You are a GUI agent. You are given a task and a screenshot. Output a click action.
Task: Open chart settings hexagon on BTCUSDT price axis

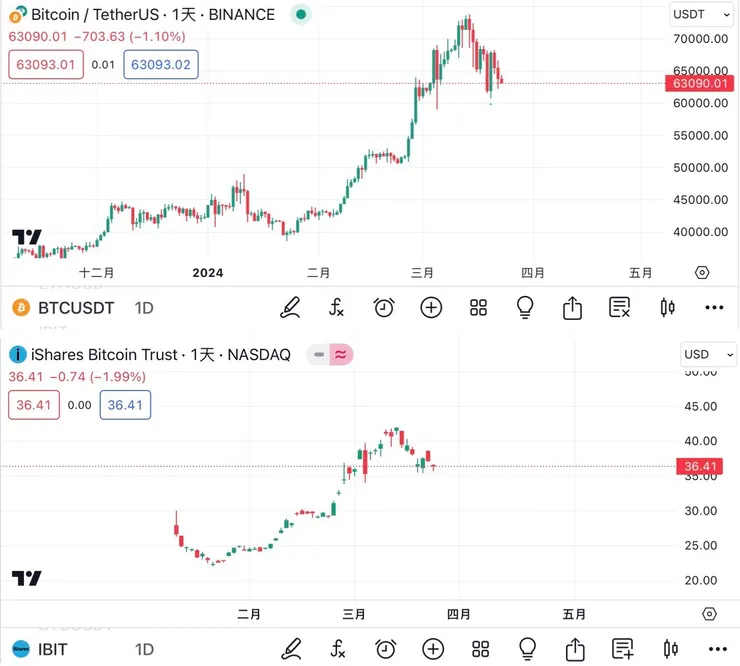click(702, 272)
